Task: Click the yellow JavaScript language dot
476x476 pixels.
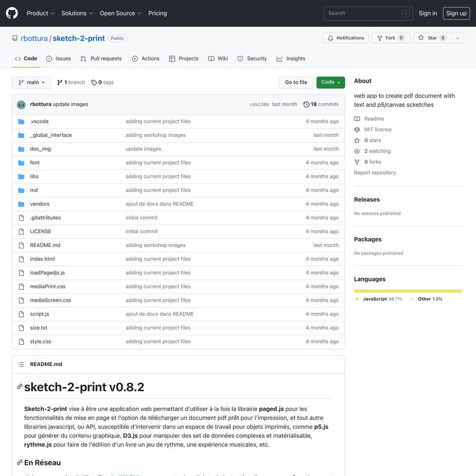Action: (357, 299)
